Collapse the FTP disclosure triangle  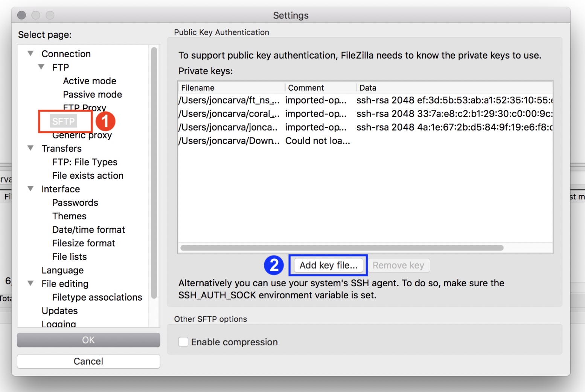pyautogui.click(x=41, y=67)
